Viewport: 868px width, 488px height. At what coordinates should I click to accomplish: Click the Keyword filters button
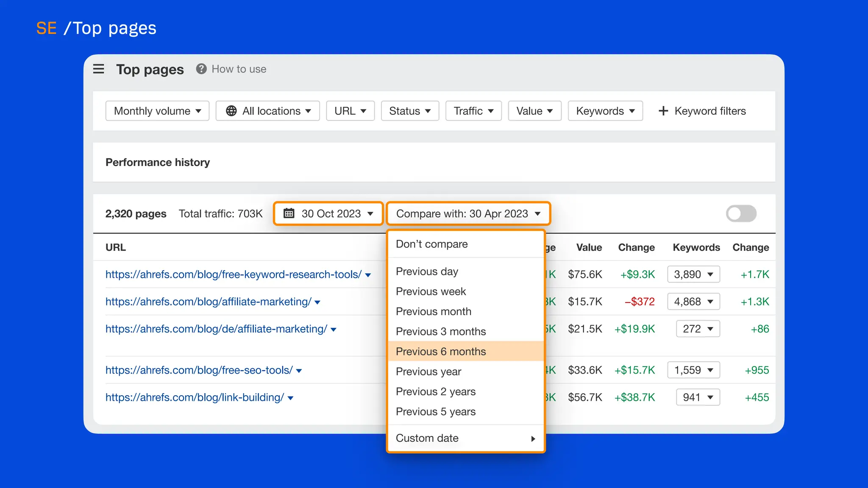pyautogui.click(x=702, y=111)
